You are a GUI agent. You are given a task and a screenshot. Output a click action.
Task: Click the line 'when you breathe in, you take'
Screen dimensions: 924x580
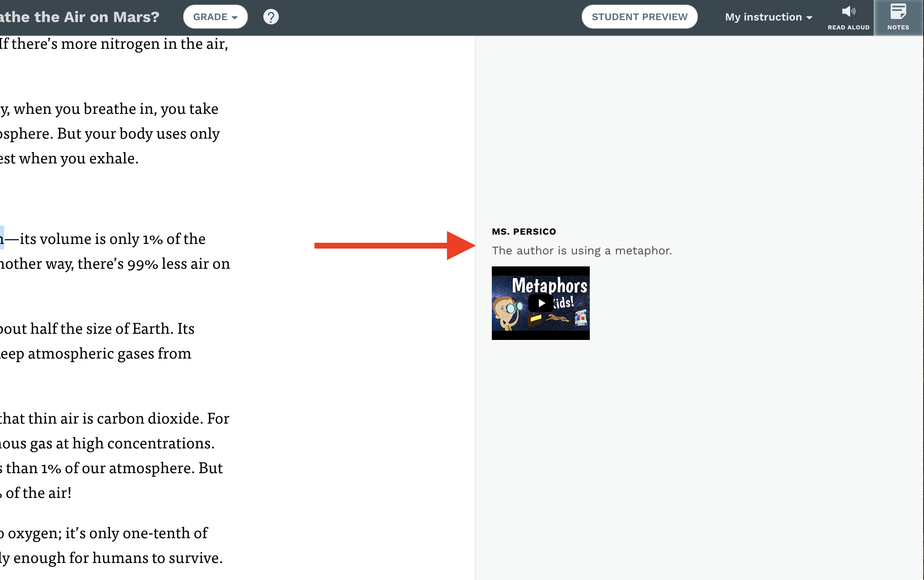click(x=116, y=109)
